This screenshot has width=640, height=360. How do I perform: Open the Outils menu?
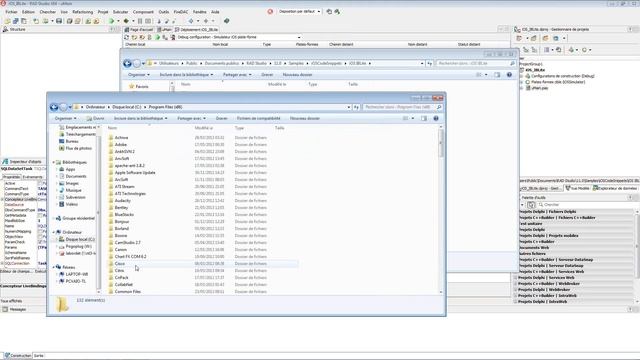[164, 12]
